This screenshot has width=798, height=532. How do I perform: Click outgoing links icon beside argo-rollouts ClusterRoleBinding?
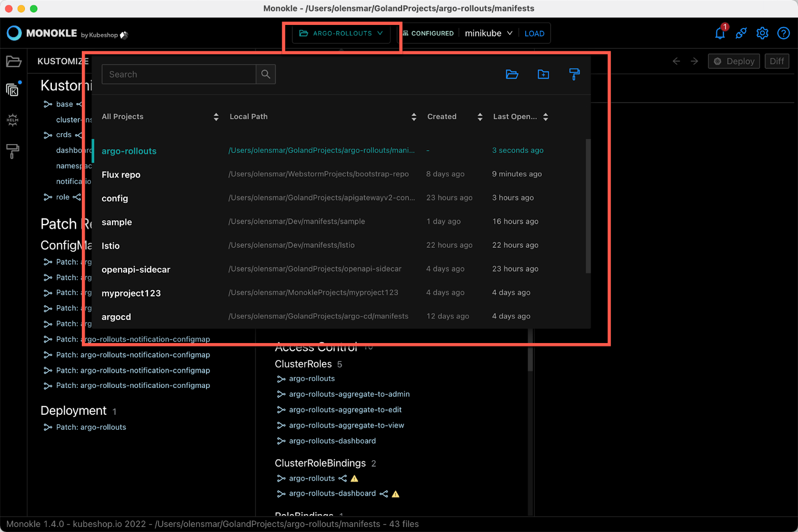(343, 479)
